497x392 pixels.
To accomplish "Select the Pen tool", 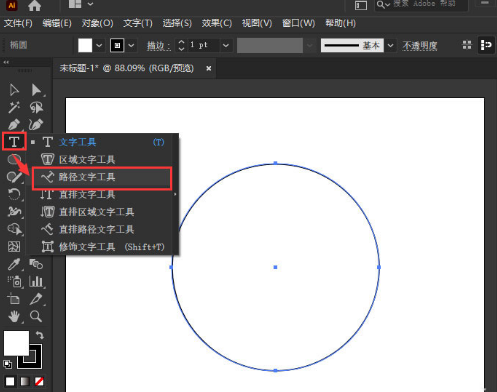I will pyautogui.click(x=14, y=125).
